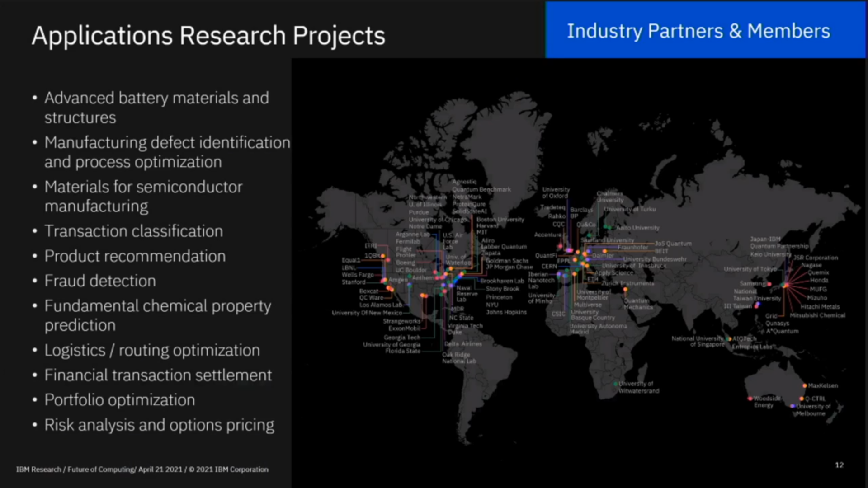Click the 'CERN' map label
The height and width of the screenshot is (488, 868).
click(549, 266)
